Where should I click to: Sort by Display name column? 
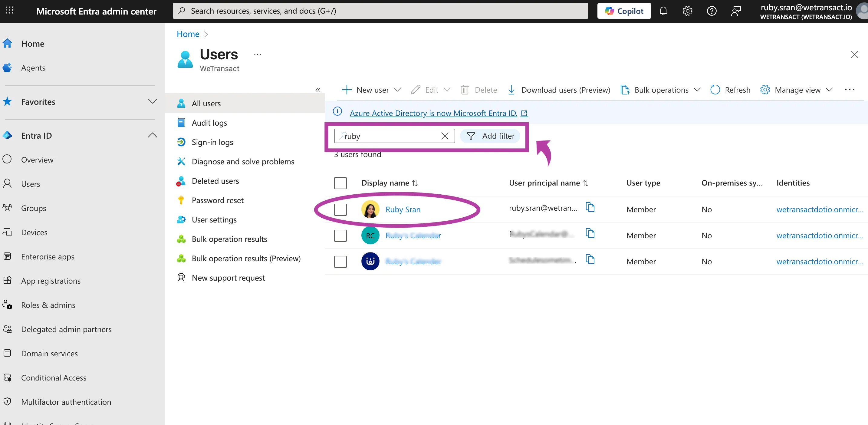pyautogui.click(x=389, y=183)
